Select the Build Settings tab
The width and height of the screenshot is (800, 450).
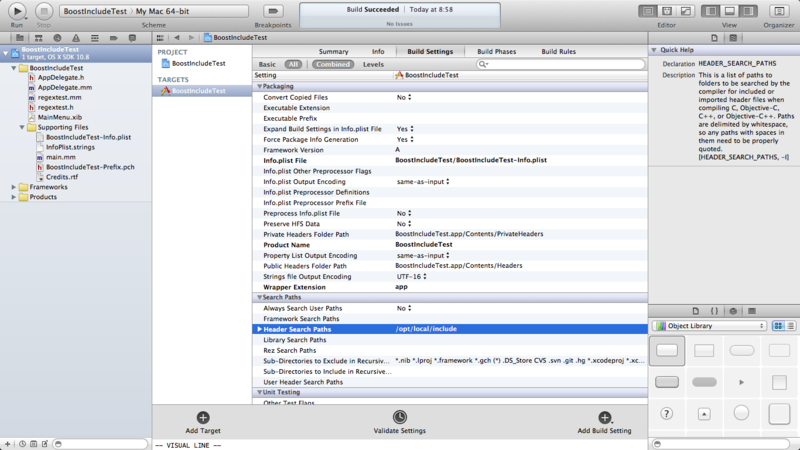pos(430,52)
